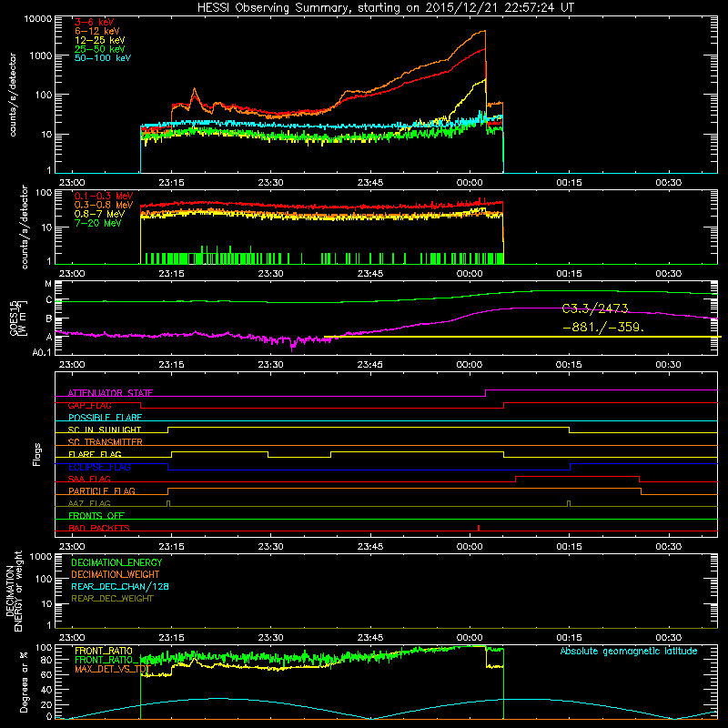Click the REAR_DEC_WEIGHT legend label
This screenshot has width=728, height=728.
pos(112,599)
